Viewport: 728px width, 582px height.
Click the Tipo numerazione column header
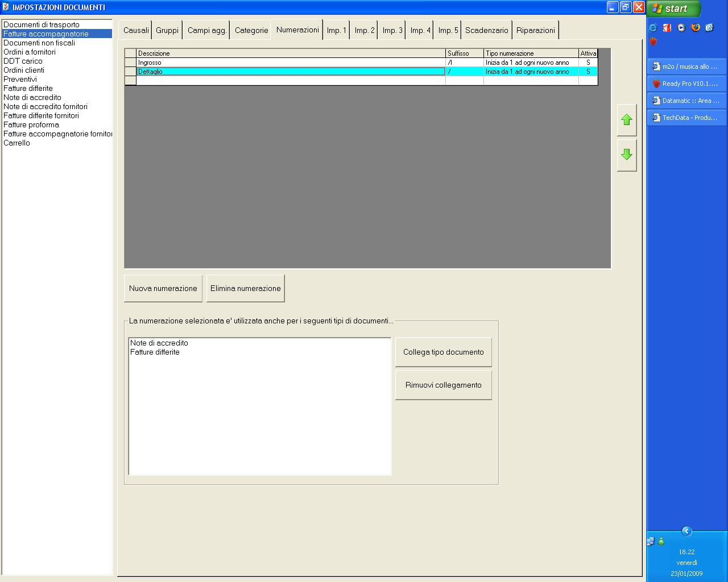531,53
